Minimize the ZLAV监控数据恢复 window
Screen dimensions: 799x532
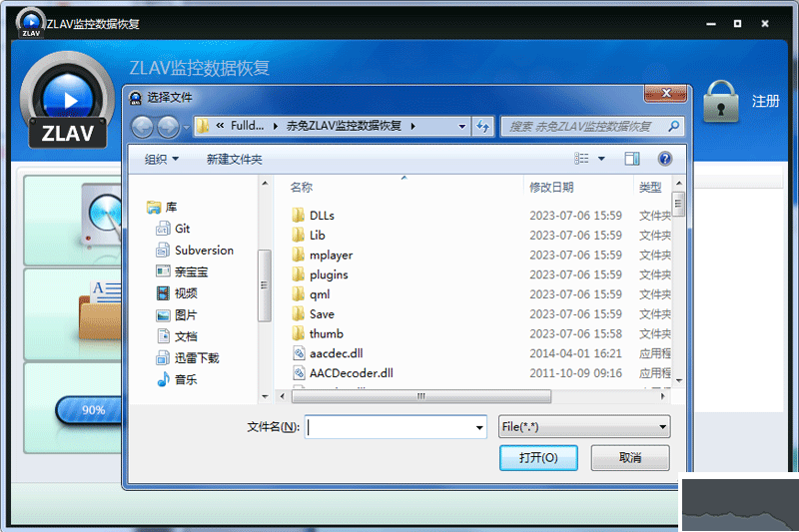point(711,24)
